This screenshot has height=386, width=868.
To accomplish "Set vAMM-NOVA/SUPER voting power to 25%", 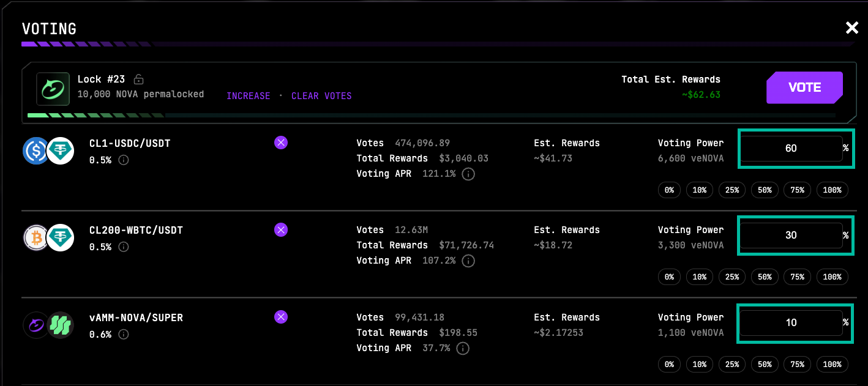I will [731, 365].
